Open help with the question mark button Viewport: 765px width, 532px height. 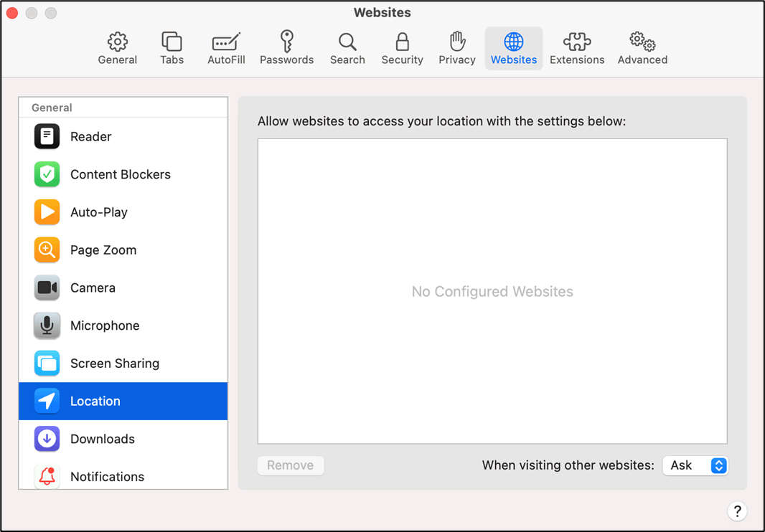(737, 511)
